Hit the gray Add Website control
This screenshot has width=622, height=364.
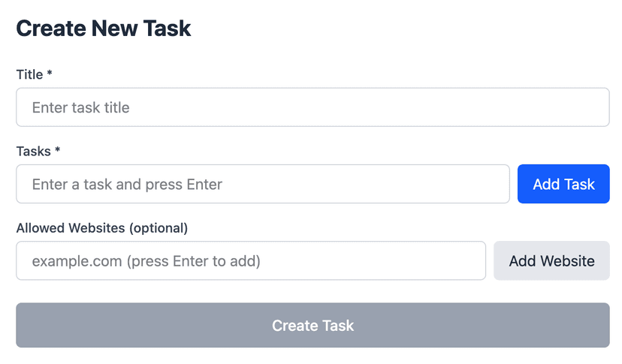551,260
